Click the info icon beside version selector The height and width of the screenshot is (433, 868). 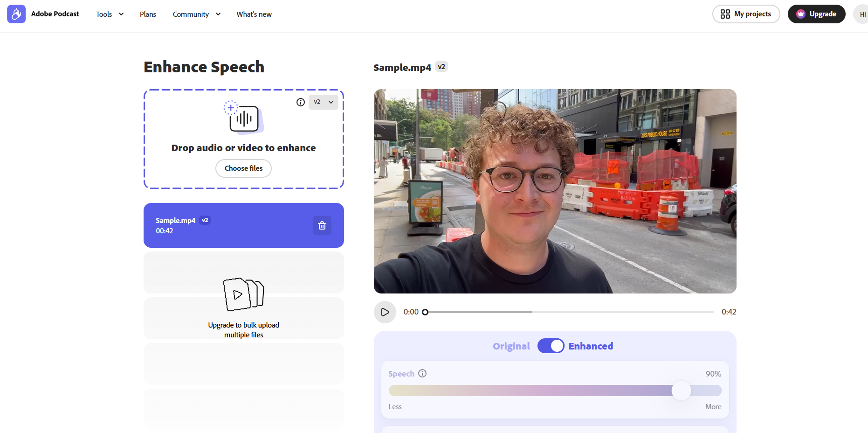point(301,102)
